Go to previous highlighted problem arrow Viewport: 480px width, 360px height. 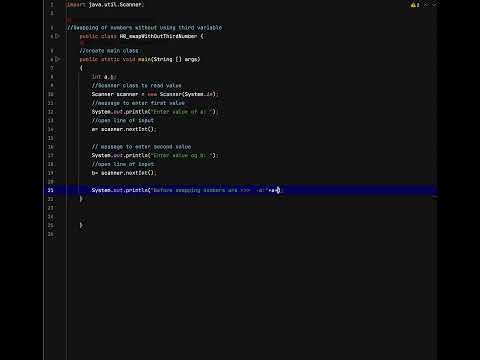[x=427, y=5]
